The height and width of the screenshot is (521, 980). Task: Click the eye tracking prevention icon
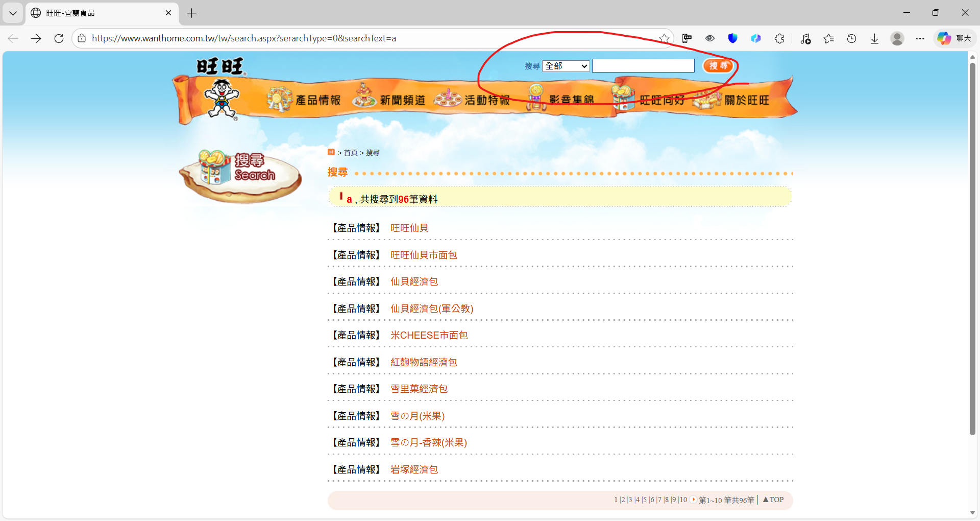point(710,38)
